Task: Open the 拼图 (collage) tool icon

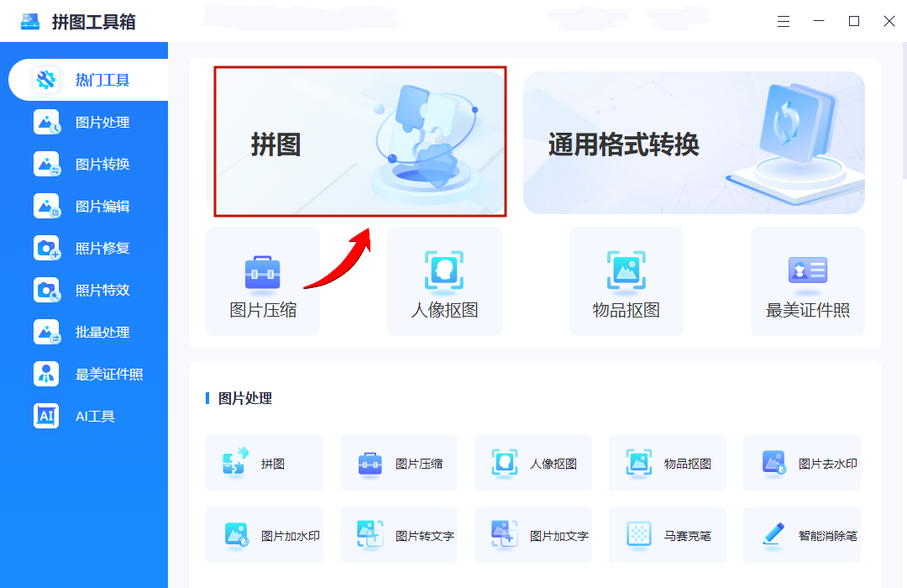Action: [x=265, y=462]
